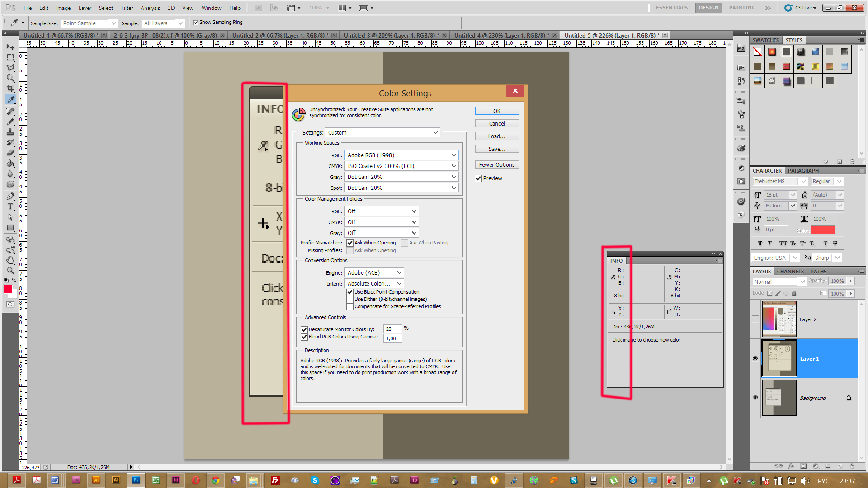Toggle Blend RGB Colors Using Gamma
Screen dimensions: 868x488
tap(304, 337)
